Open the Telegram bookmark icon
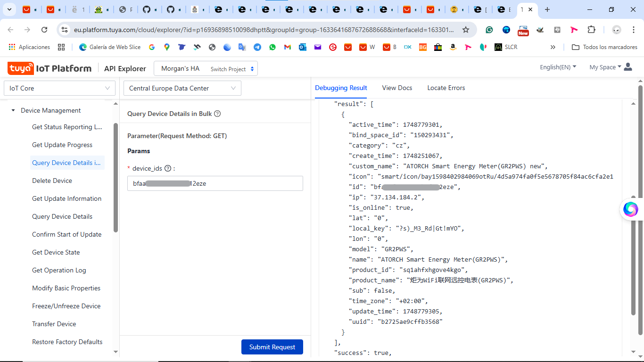644x362 pixels. tap(257, 47)
